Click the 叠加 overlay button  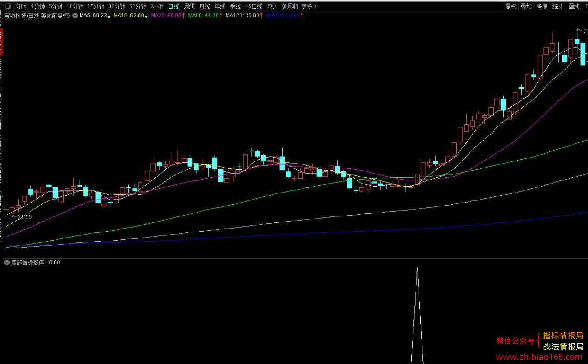(526, 6)
